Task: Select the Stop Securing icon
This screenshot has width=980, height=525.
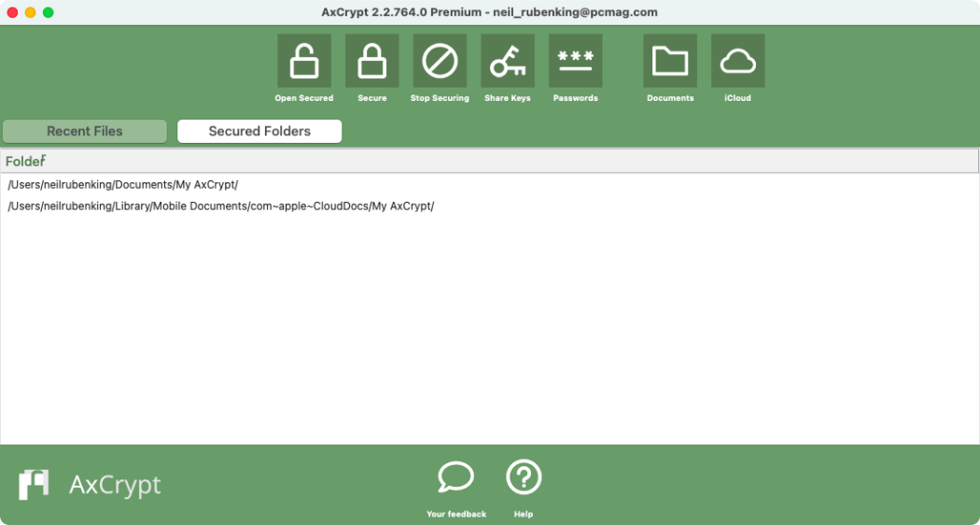Action: click(440, 61)
